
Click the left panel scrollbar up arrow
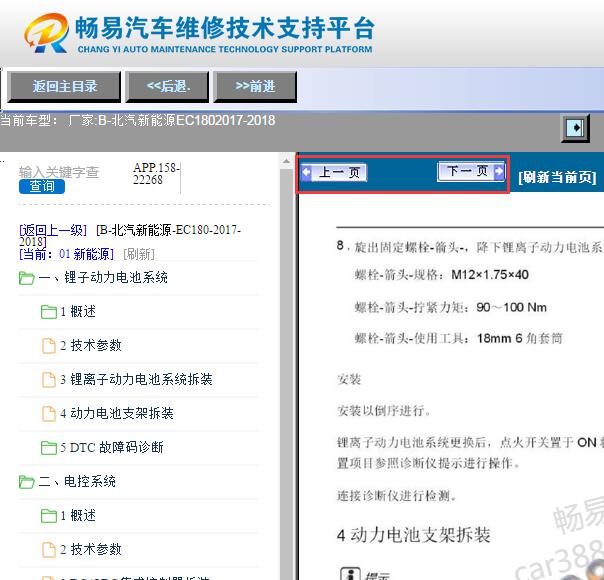[x=286, y=161]
